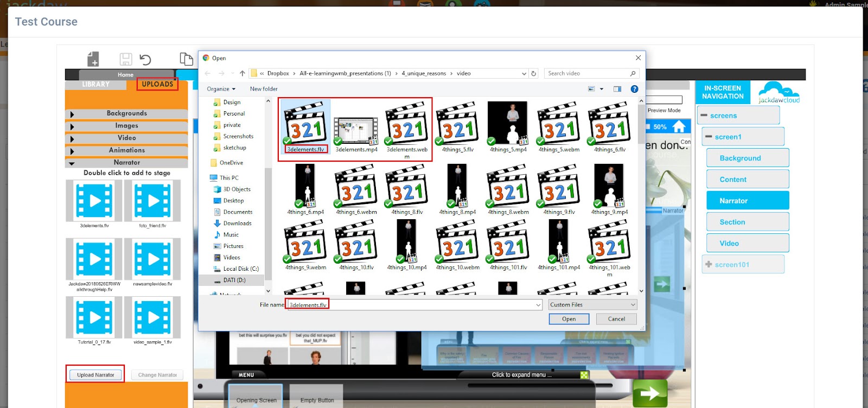Select the 4things_5.mp4 video file
Viewport: 868px width, 408px height.
tap(508, 127)
